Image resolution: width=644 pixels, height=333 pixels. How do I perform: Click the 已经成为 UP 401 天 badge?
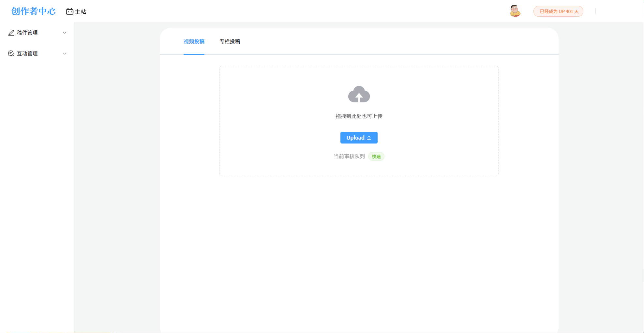[x=558, y=11]
